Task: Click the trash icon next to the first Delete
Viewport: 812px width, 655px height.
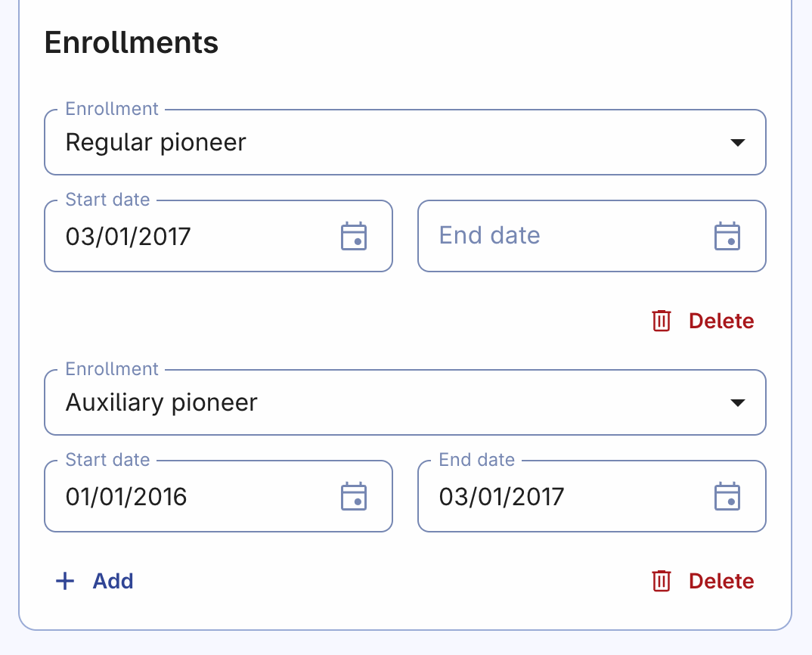Action: click(x=662, y=321)
